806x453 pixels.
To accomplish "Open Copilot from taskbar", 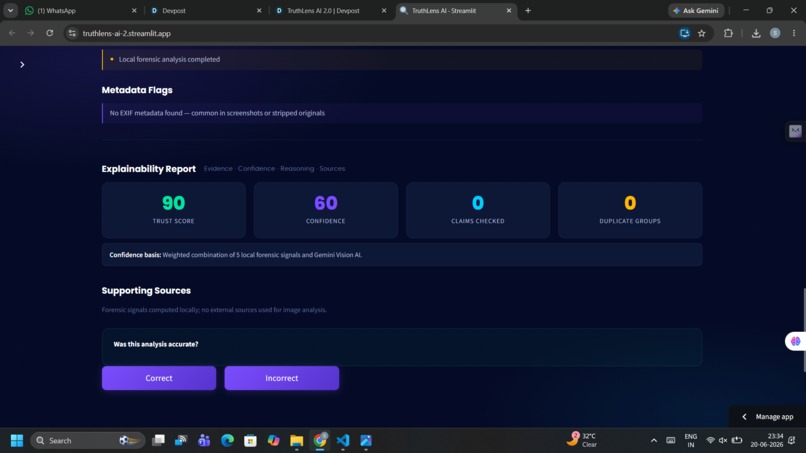I will [273, 441].
